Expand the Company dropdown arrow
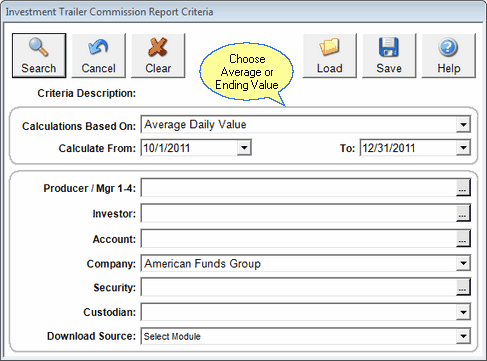The height and width of the screenshot is (361, 487). (x=463, y=264)
